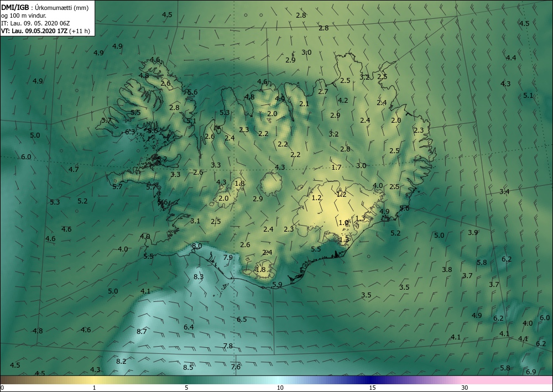553x392 pixels.
Task: Click the map value 3.1
Action: pos(195,221)
